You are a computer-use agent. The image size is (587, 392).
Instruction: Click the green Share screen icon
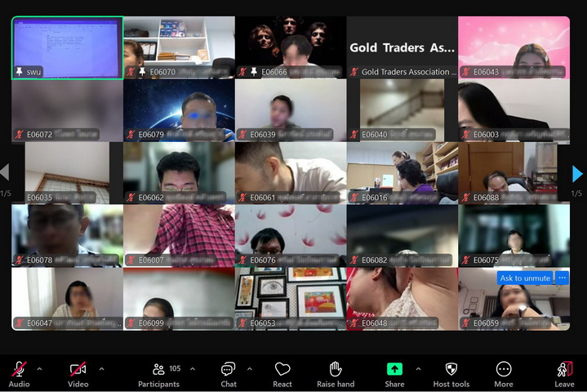[394, 370]
